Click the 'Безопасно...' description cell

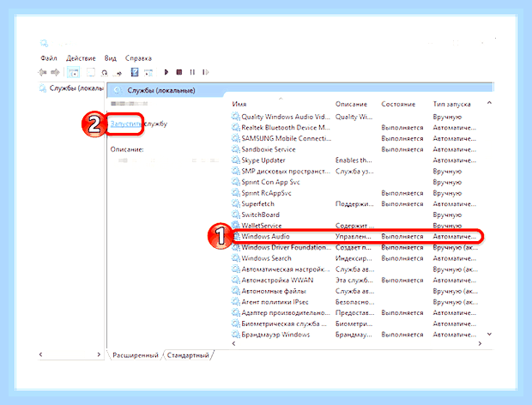(354, 302)
